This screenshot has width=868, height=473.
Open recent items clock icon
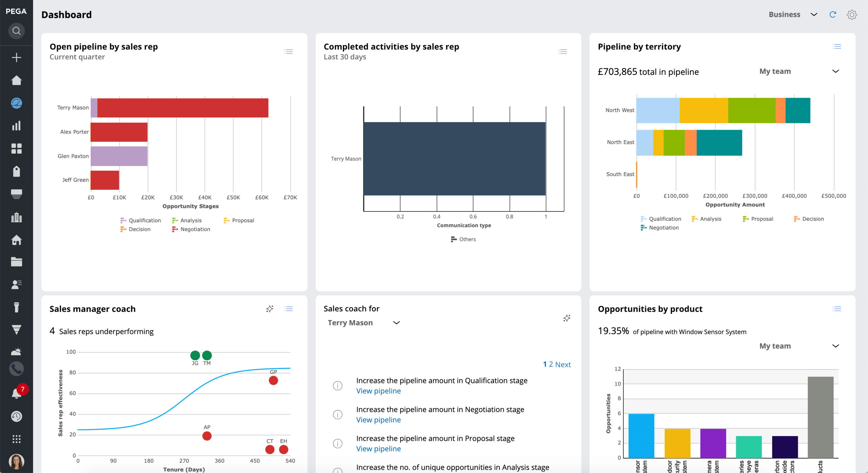pyautogui.click(x=16, y=416)
